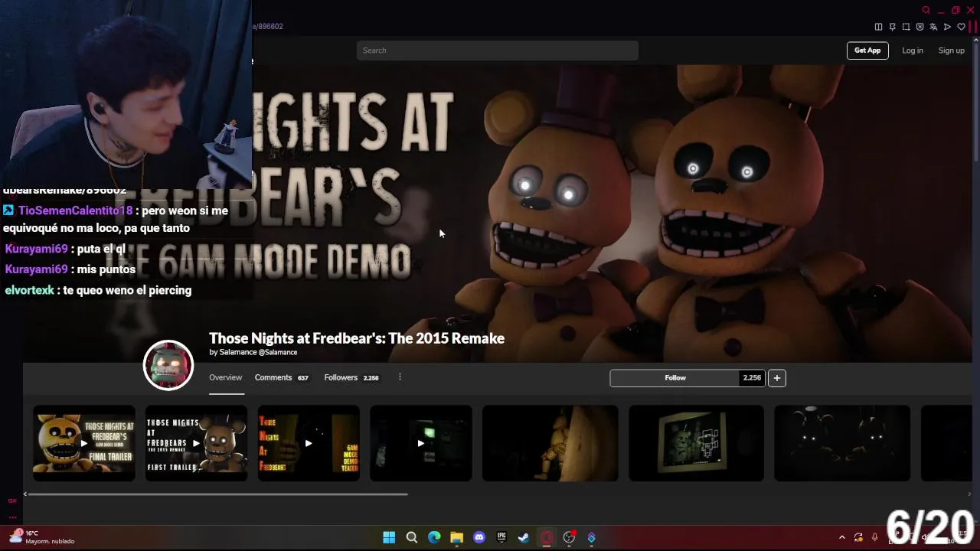Open Steam from taskbar
Screen dimensions: 980x551
click(x=524, y=537)
